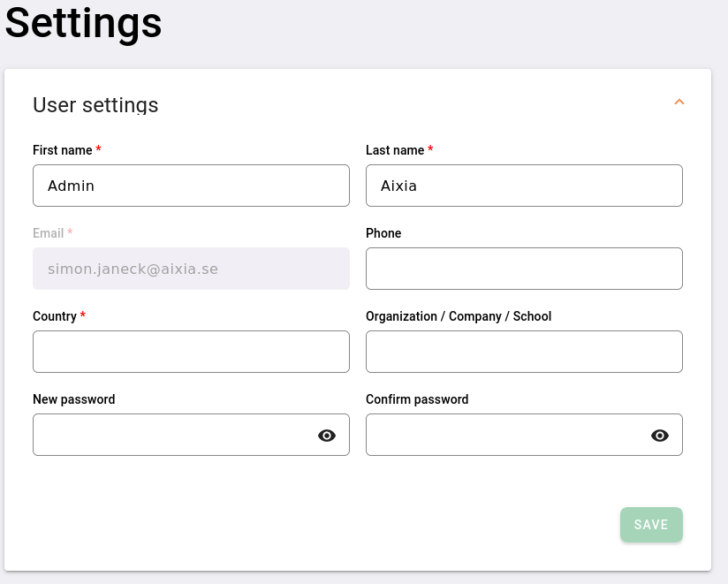Click the required asterisk beside Last name

click(x=430, y=149)
